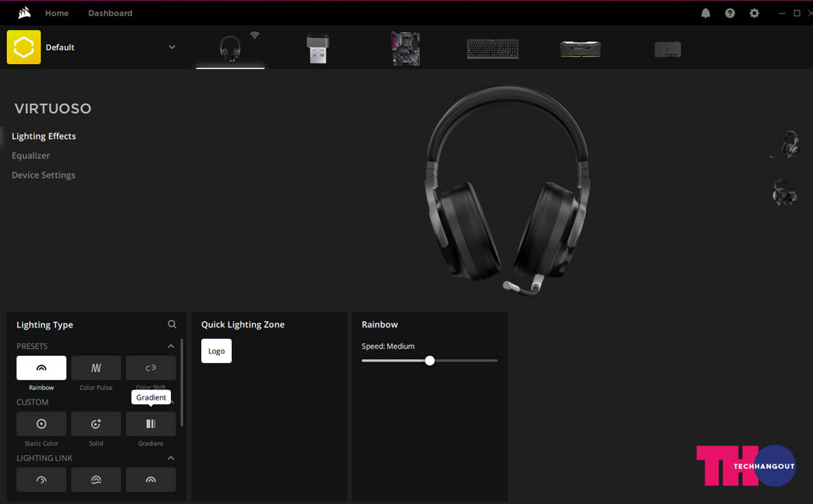Select the RAM memory module device
Viewport: 813px width, 504px height.
580,49
